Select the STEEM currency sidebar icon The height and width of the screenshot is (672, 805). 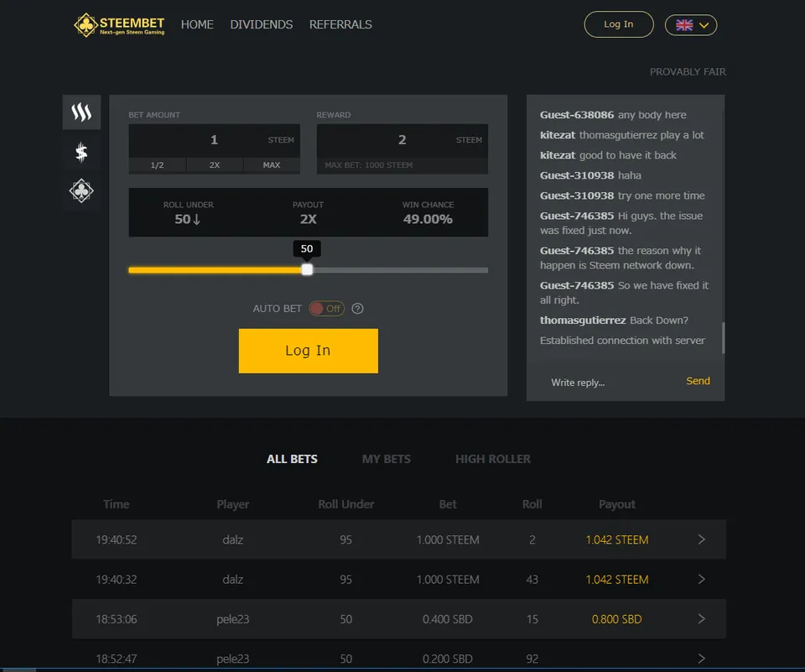[81, 112]
